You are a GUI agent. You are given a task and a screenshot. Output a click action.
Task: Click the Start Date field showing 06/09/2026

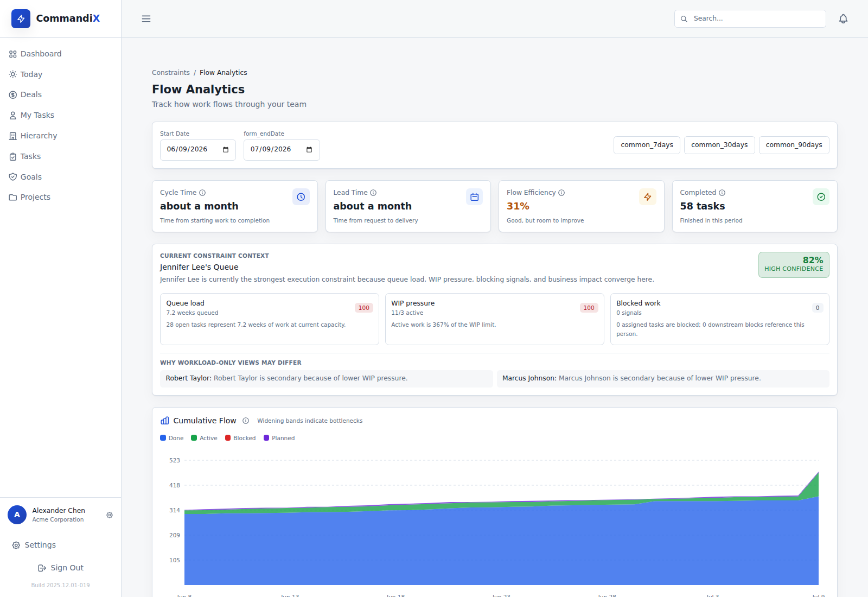[x=198, y=150]
